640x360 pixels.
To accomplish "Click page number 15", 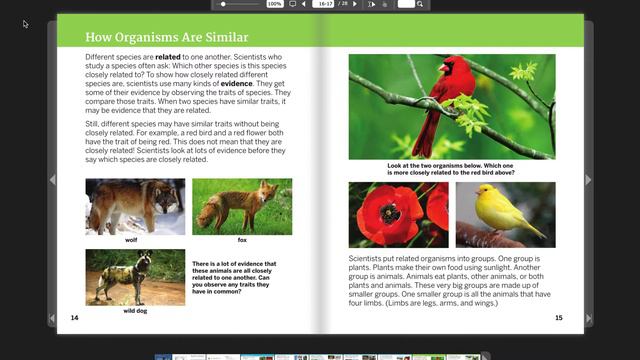I will [559, 318].
